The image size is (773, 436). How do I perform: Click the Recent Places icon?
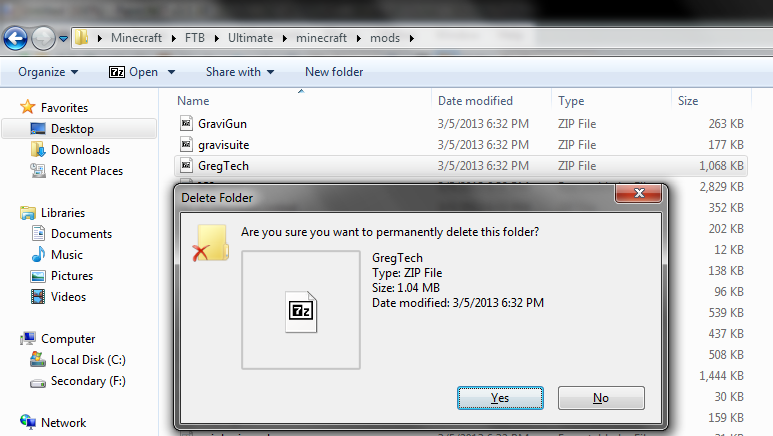coord(38,171)
